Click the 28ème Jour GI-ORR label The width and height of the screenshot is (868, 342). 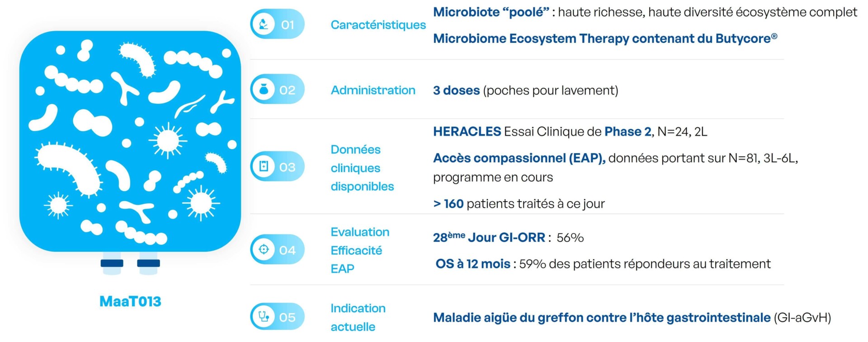(x=489, y=237)
